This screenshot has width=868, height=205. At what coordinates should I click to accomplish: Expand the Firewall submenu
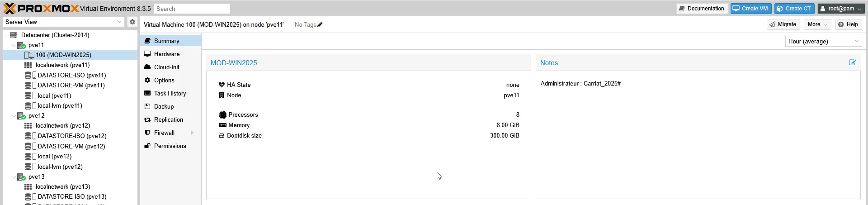192,133
